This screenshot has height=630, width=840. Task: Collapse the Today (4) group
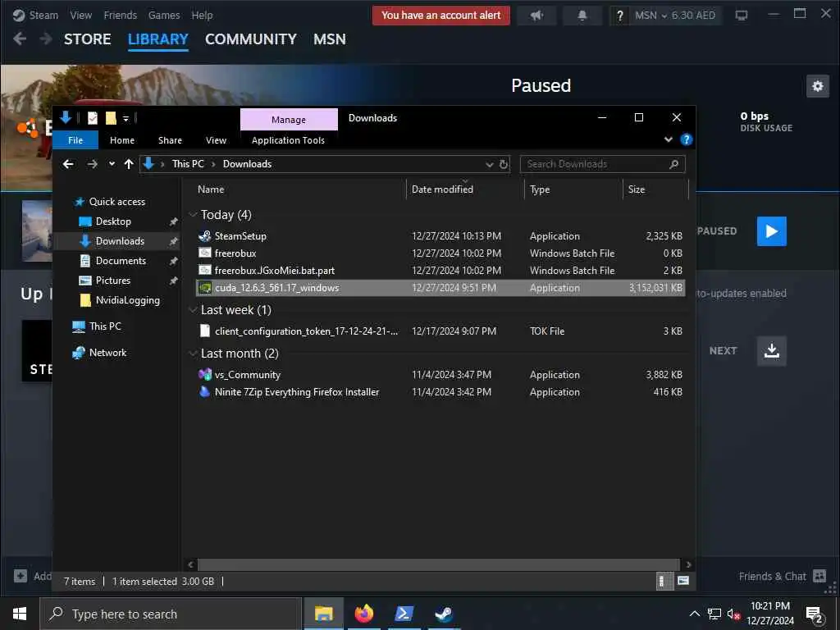click(193, 215)
